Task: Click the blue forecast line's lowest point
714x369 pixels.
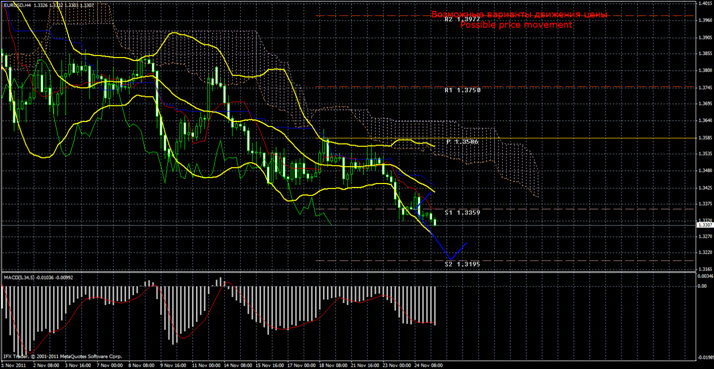Action: pyautogui.click(x=450, y=259)
